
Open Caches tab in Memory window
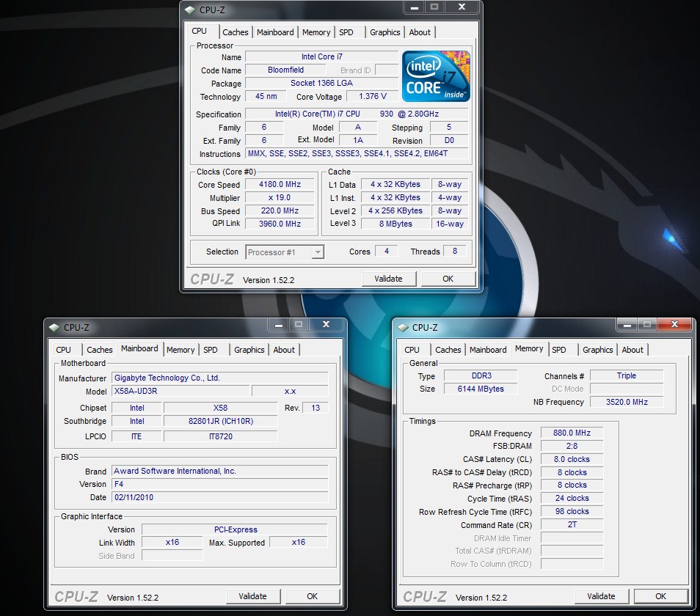point(448,350)
